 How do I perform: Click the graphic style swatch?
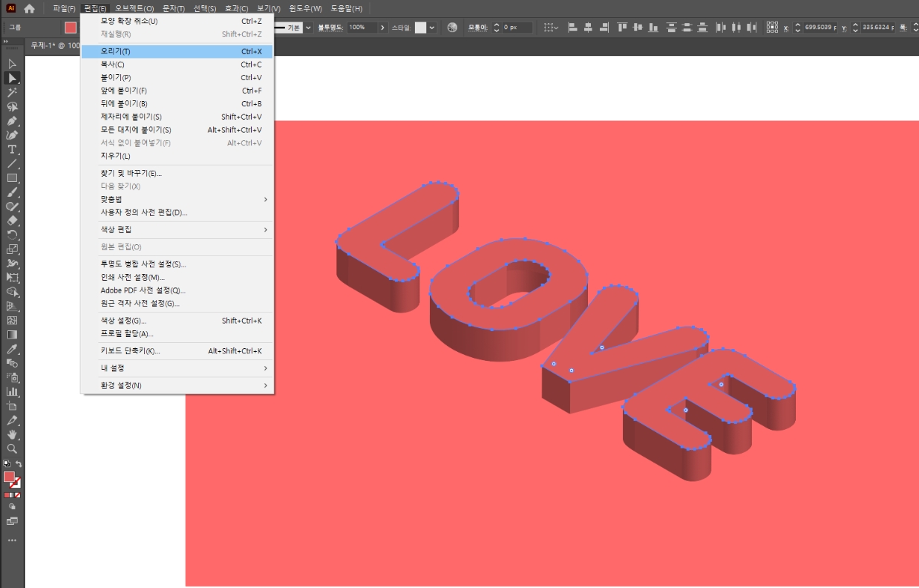(x=420, y=27)
